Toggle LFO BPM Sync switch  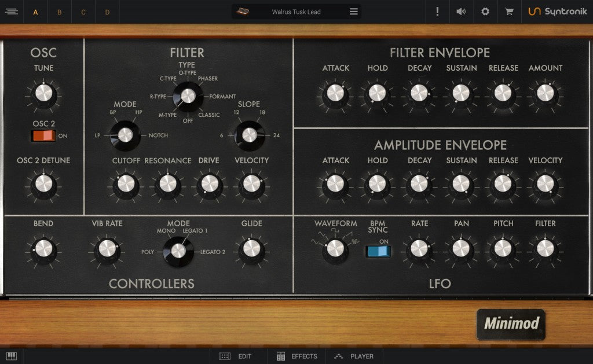[378, 251]
